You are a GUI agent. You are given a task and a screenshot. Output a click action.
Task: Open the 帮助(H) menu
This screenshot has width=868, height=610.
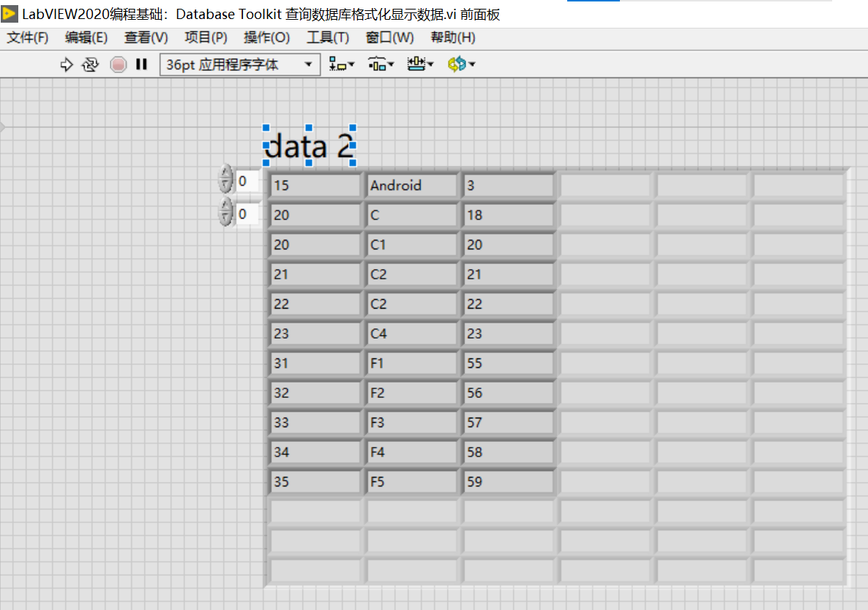pos(452,37)
